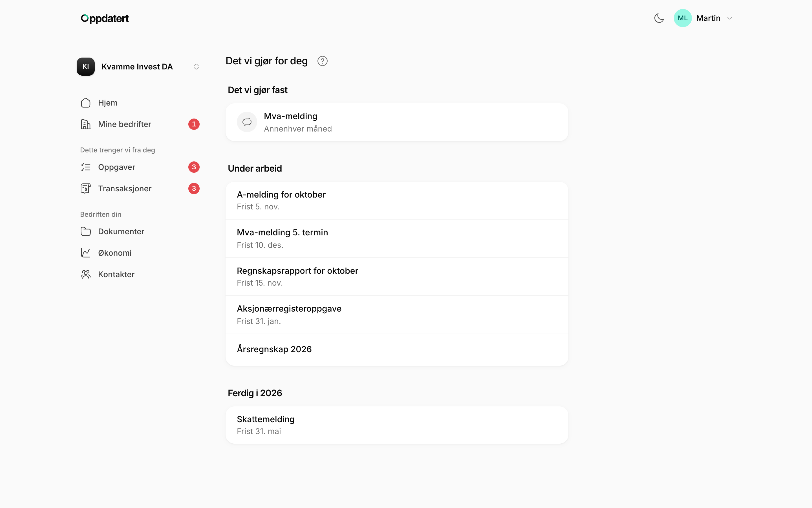Click the Mine bedrifter notification badge
This screenshot has width=812, height=508.
tap(194, 124)
